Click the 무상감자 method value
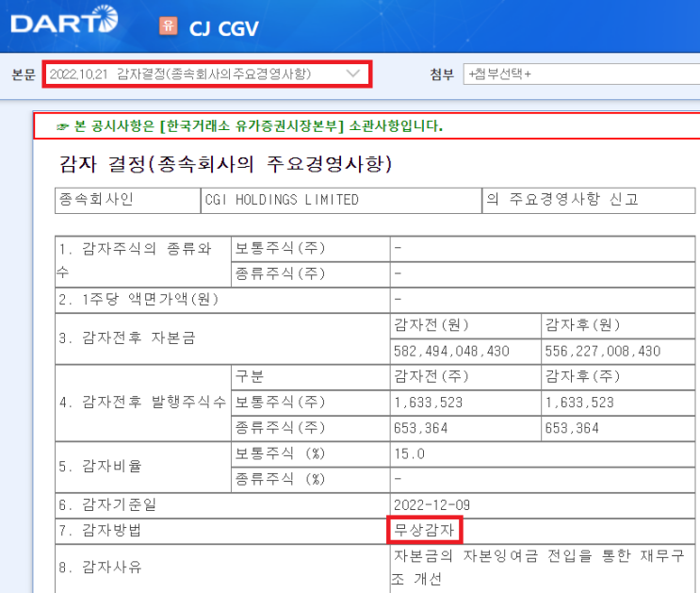Viewport: 700px width, 593px height. click(424, 531)
